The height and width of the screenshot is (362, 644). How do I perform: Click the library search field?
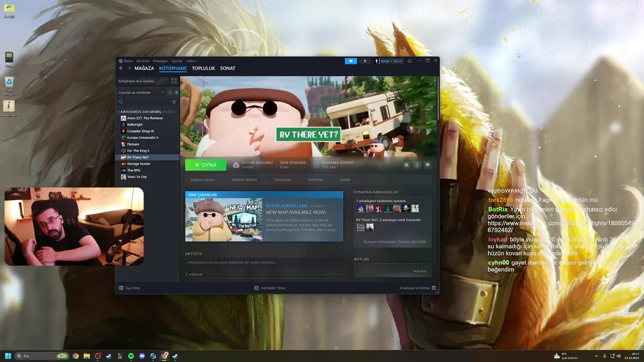pyautogui.click(x=144, y=102)
